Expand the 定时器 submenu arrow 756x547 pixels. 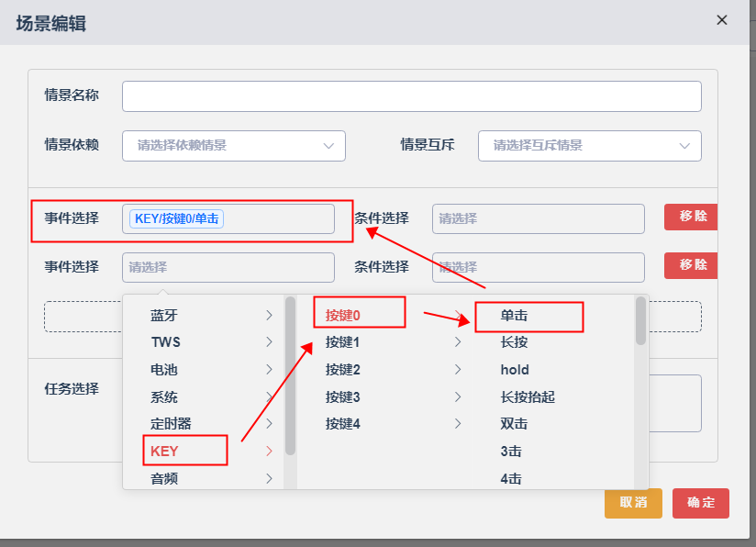(x=269, y=424)
